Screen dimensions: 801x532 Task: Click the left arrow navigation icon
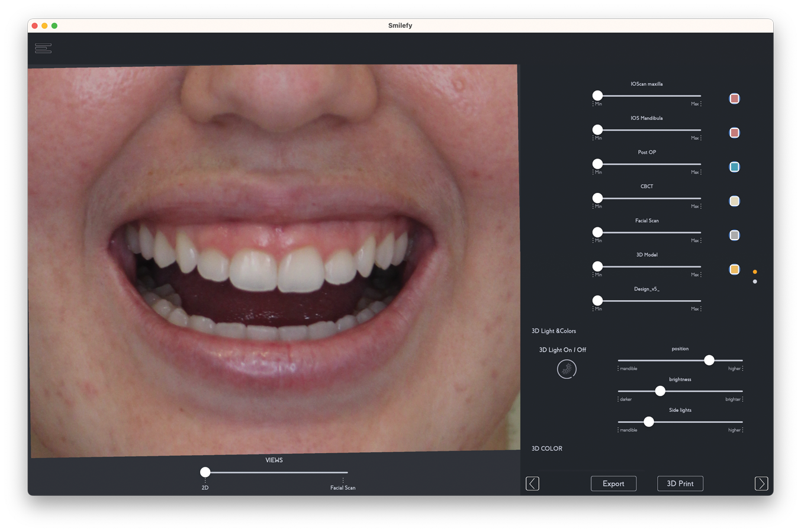coord(532,483)
